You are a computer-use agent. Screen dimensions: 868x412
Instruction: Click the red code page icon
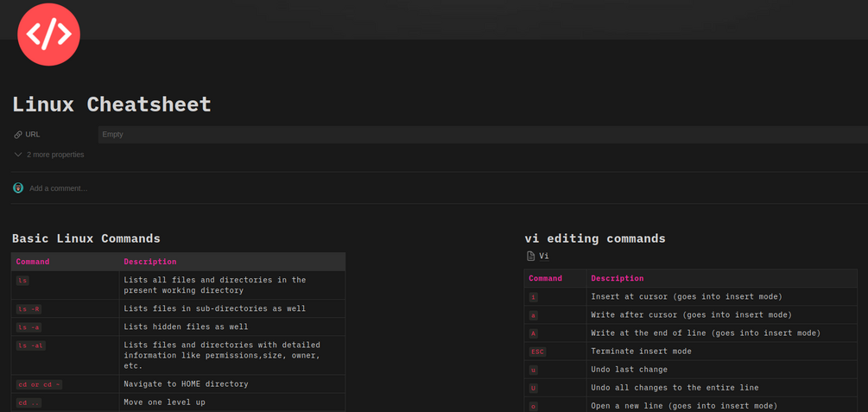(48, 35)
